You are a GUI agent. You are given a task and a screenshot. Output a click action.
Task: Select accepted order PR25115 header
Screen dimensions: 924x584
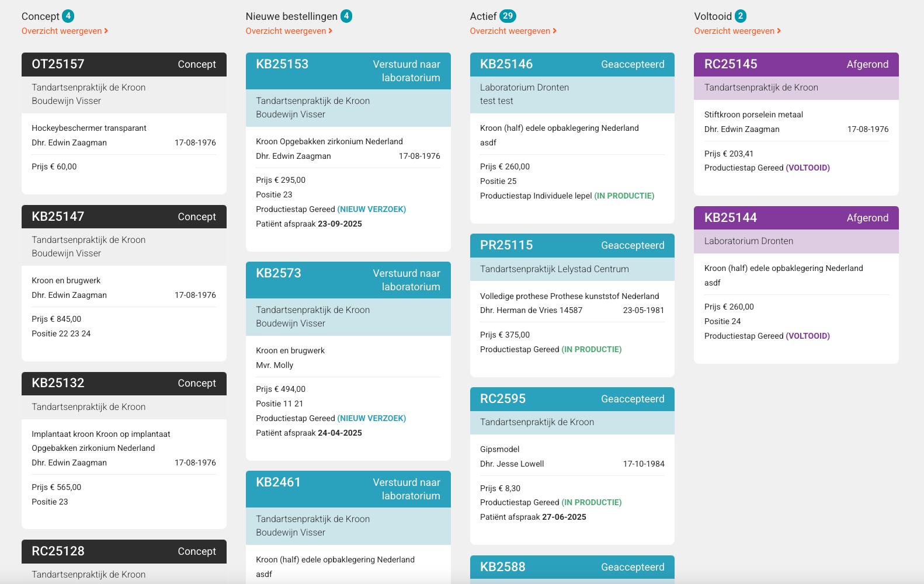coord(572,245)
